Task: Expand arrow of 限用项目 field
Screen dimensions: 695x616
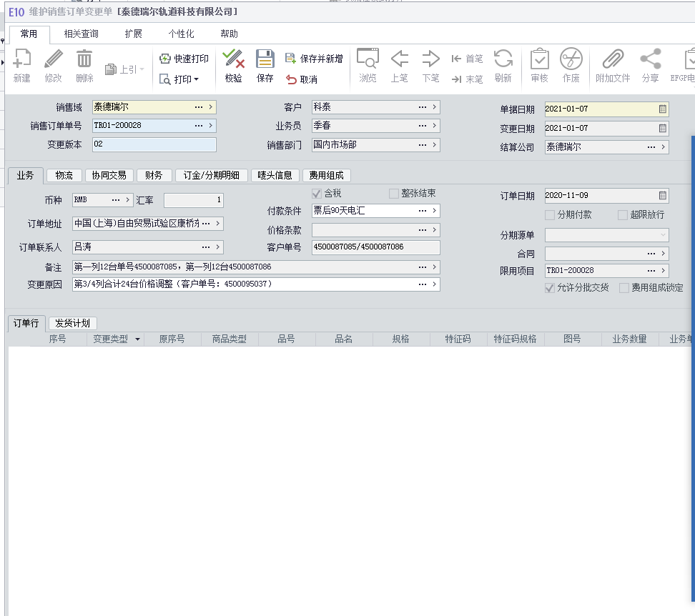Action: (x=663, y=271)
